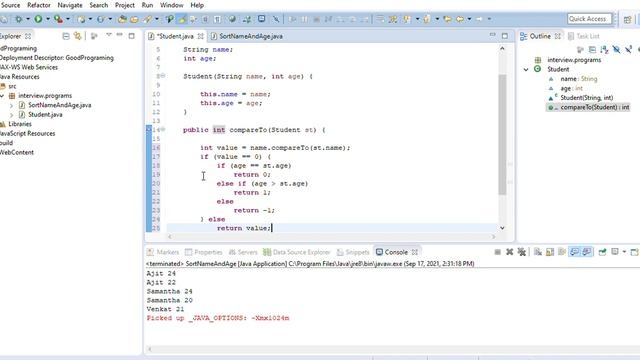Open the Servers tab
The width and height of the screenshot is (640, 360).
(243, 252)
